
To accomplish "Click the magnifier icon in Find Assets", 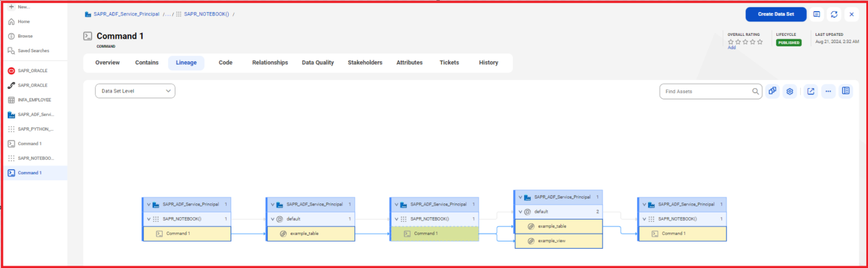I will [756, 92].
